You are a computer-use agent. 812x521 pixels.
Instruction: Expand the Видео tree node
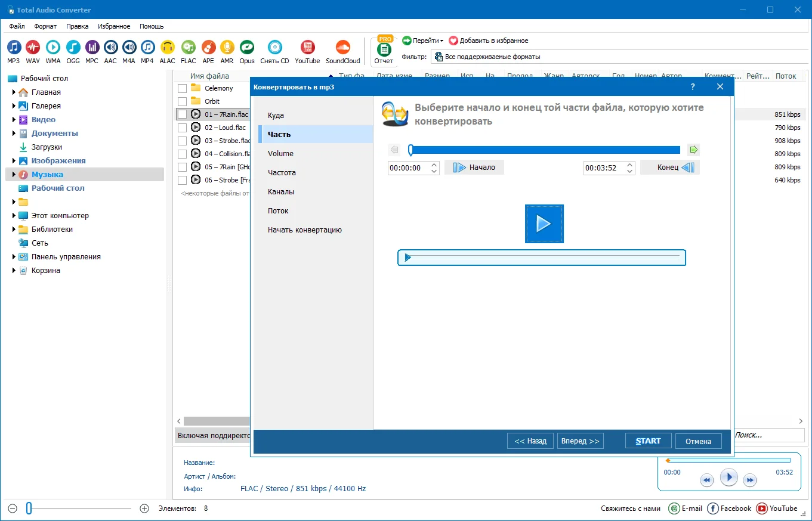click(14, 120)
